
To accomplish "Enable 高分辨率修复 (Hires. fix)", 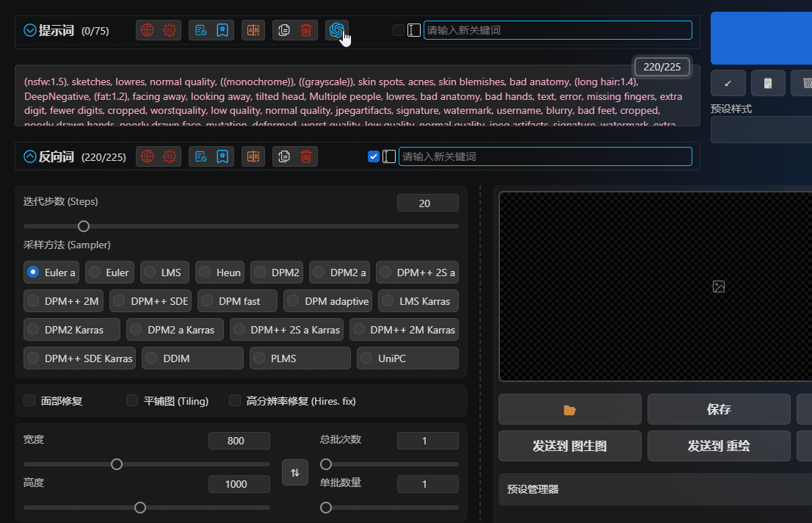I will 236,401.
